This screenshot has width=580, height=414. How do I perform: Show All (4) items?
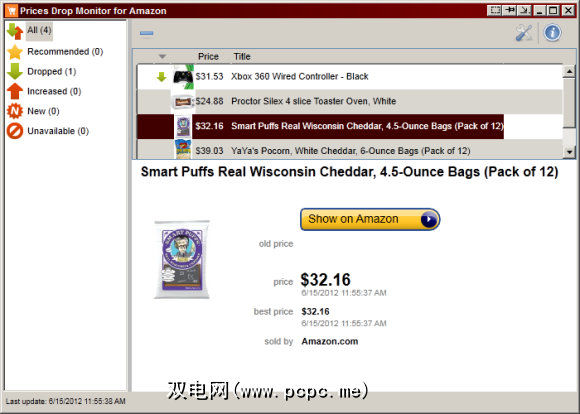tap(30, 30)
